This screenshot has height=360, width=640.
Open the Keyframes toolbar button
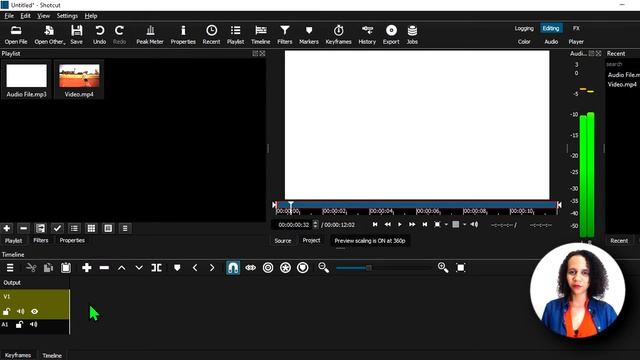tap(338, 35)
